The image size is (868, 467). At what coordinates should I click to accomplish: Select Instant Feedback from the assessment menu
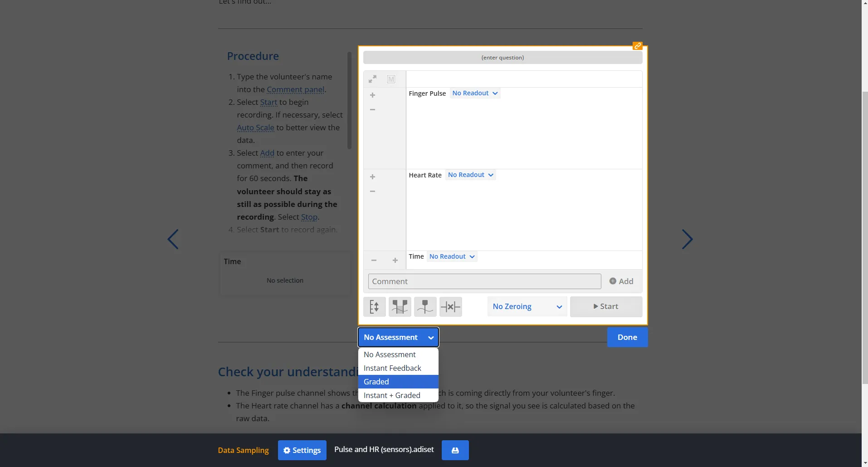point(392,368)
